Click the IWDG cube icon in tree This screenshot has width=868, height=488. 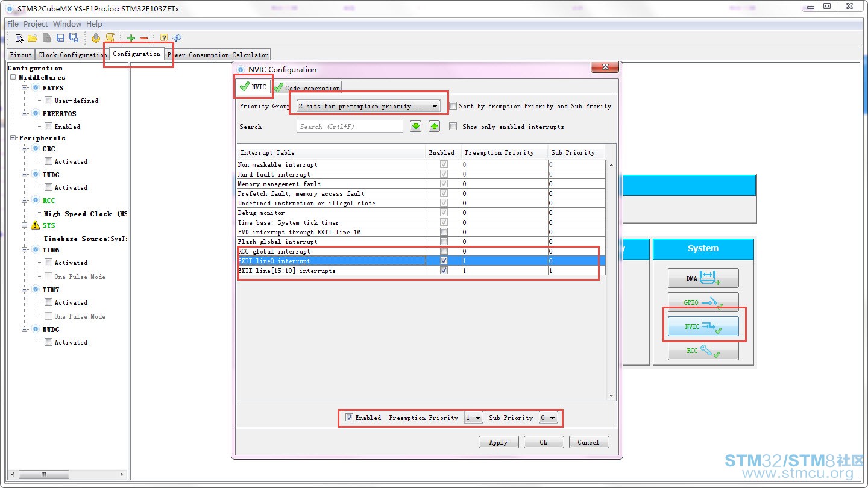(x=36, y=175)
